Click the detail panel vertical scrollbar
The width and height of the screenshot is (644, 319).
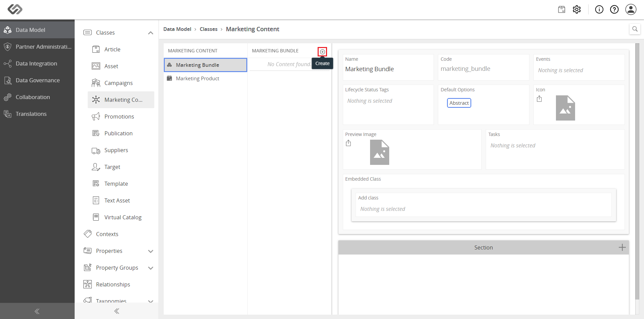[637, 171]
